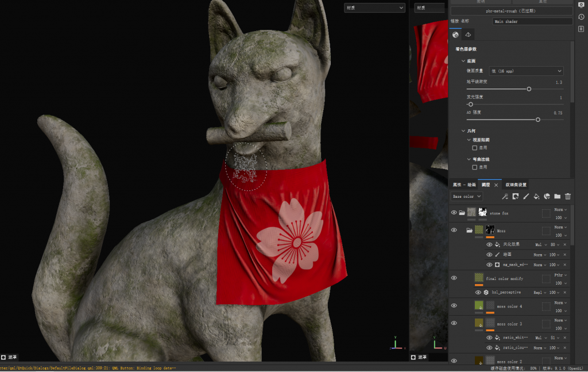
Task: Enable the 弯曲法线 checkbox
Action: click(x=474, y=167)
